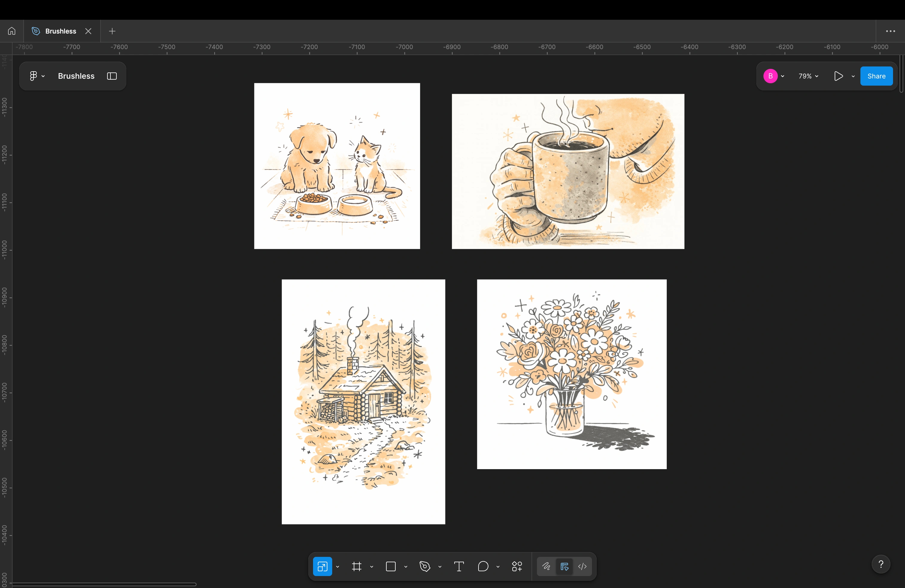Toggle the sidebar panel visibility
The height and width of the screenshot is (588, 905).
point(112,76)
